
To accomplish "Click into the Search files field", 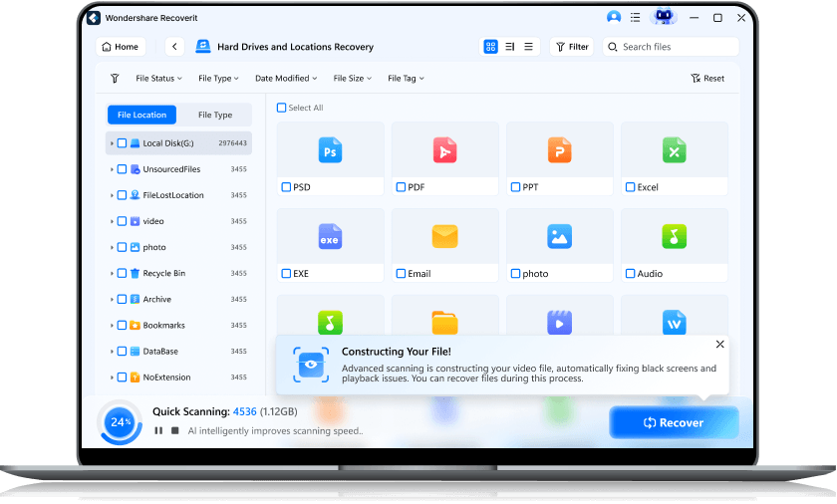I will pos(671,47).
